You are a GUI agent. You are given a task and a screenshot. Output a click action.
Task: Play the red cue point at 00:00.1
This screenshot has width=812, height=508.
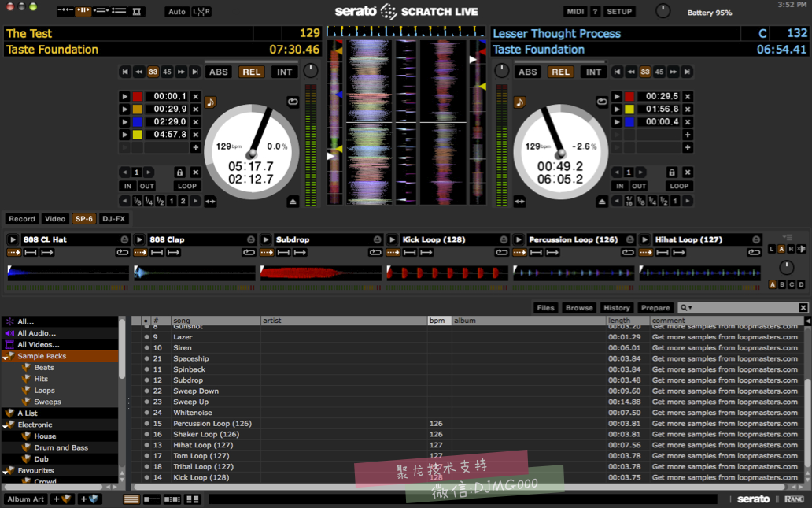[x=124, y=96]
